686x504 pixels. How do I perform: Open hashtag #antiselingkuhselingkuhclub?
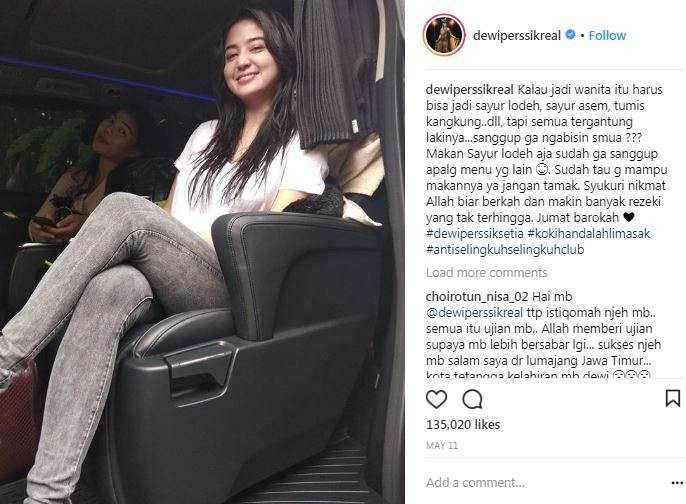click(505, 249)
